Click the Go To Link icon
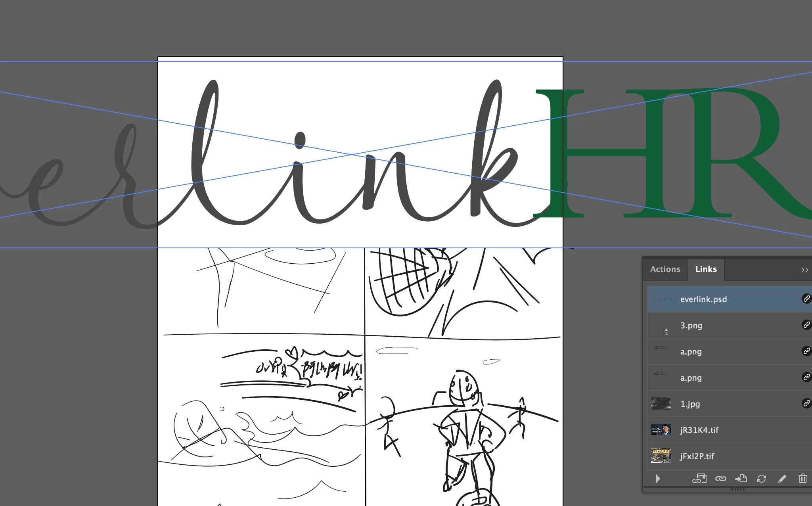Image resolution: width=812 pixels, height=506 pixels. (x=741, y=479)
